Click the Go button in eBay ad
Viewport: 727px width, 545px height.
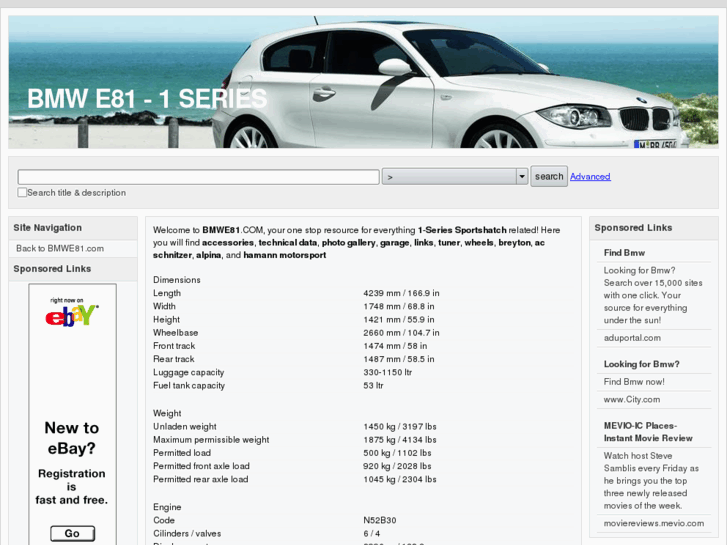pos(72,533)
